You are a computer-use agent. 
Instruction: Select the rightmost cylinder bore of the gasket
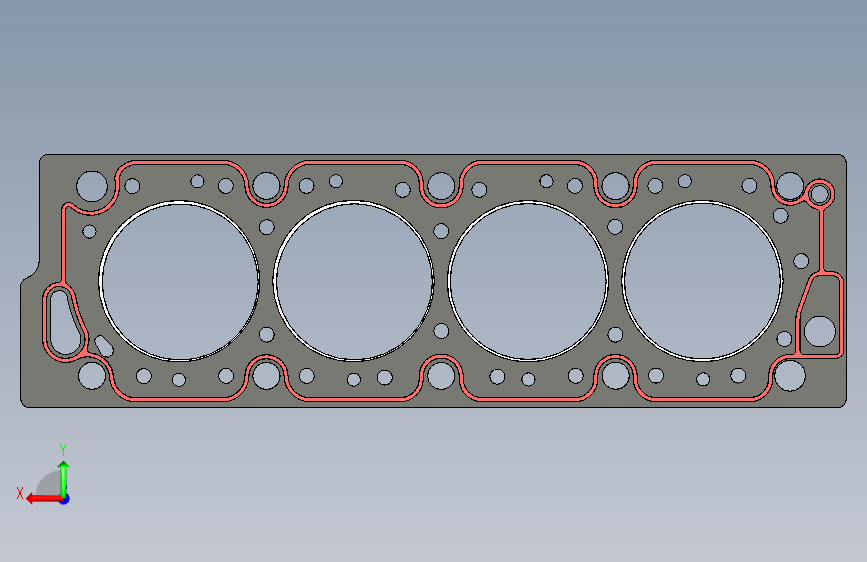702,281
